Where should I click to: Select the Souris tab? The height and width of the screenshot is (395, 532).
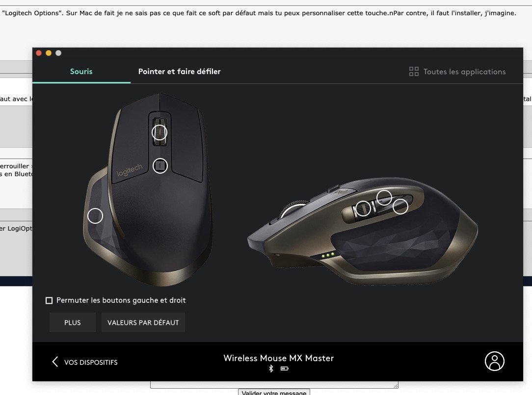81,72
